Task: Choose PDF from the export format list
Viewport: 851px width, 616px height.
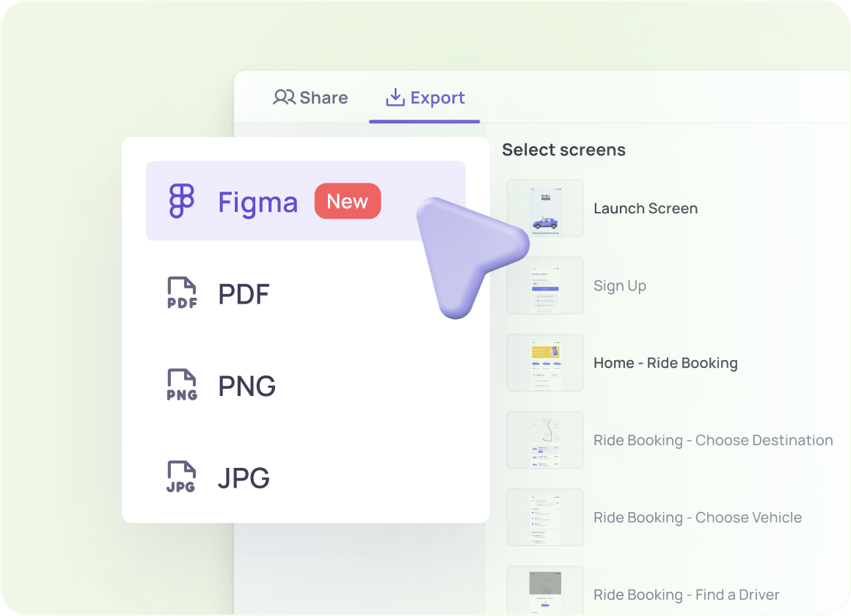Action: pyautogui.click(x=243, y=293)
